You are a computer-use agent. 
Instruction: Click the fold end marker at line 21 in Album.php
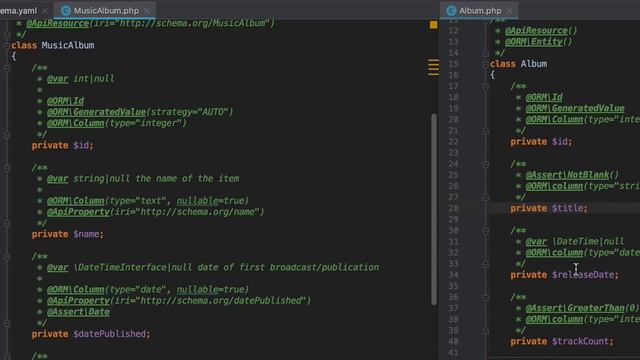486,131
